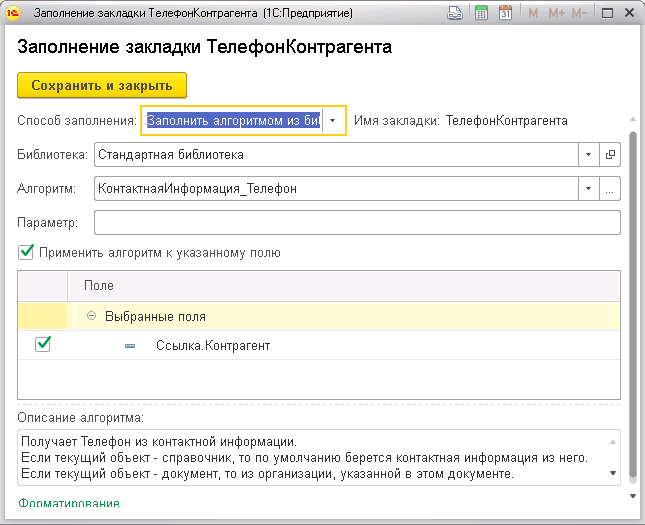Image resolution: width=645 pixels, height=525 pixels.
Task: Open the Форматирование link
Action: 69,503
